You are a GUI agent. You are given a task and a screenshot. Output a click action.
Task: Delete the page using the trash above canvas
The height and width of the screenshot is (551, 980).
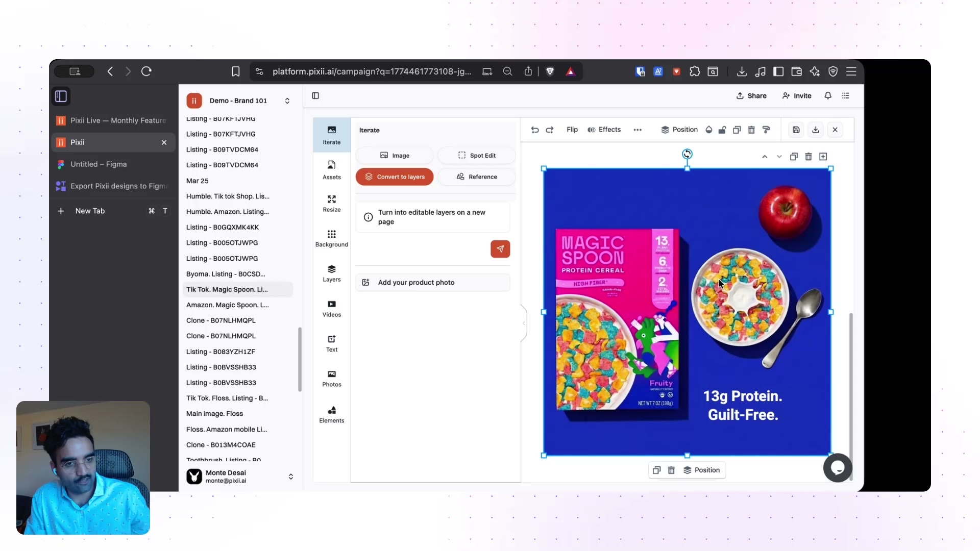808,157
